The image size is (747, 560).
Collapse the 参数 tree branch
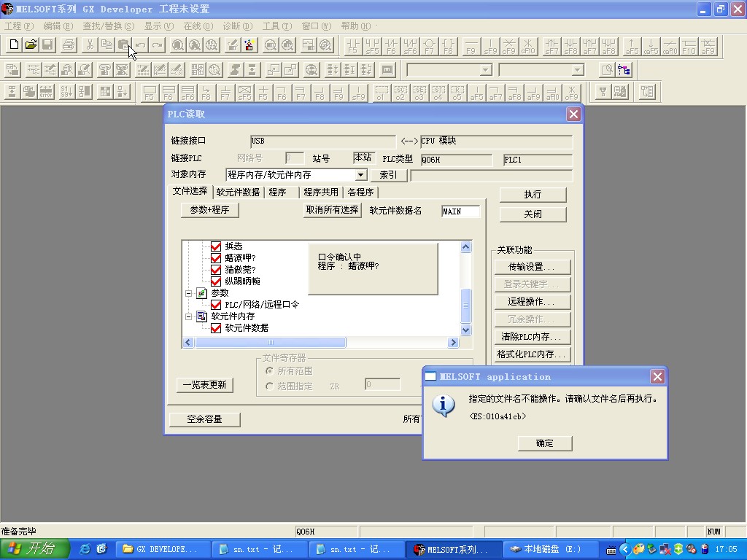[188, 293]
